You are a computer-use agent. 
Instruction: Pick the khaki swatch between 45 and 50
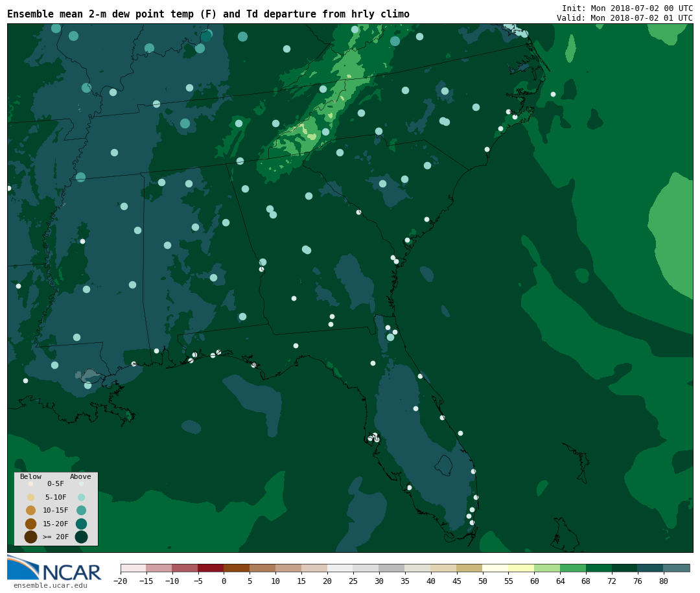click(470, 568)
